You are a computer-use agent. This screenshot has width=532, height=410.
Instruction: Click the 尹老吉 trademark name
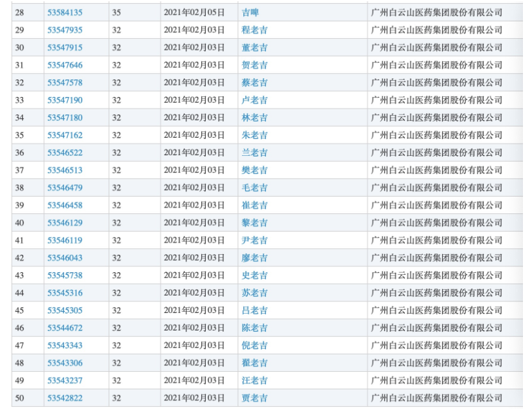pos(254,240)
